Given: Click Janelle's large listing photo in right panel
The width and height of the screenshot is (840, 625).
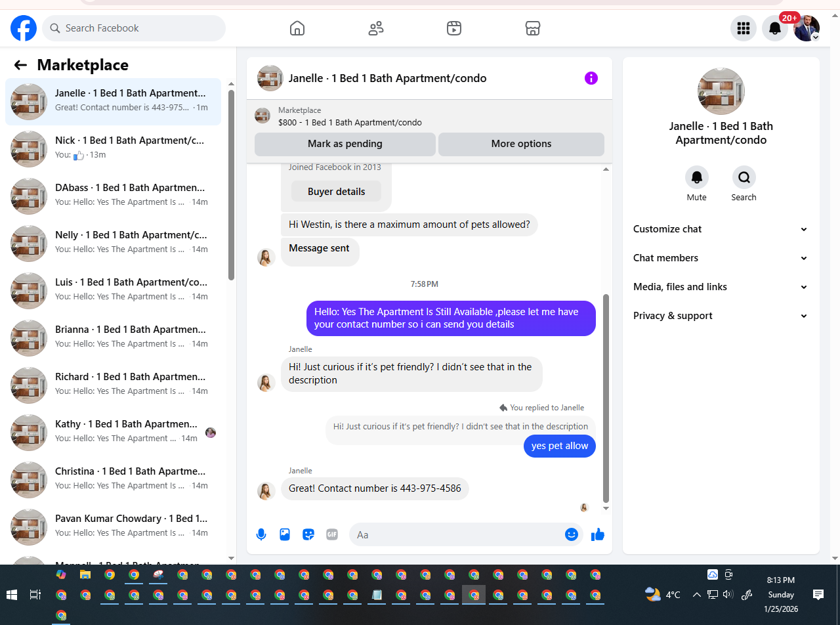Looking at the screenshot, I should pyautogui.click(x=721, y=91).
